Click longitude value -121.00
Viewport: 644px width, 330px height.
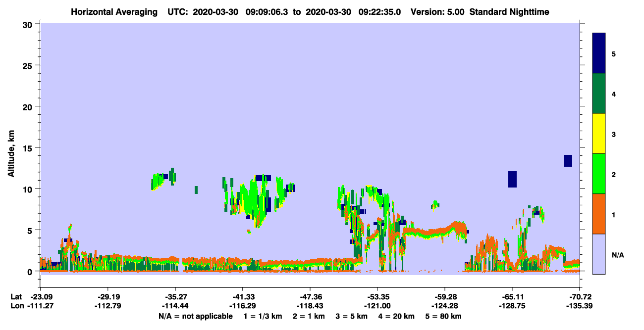coord(377,306)
